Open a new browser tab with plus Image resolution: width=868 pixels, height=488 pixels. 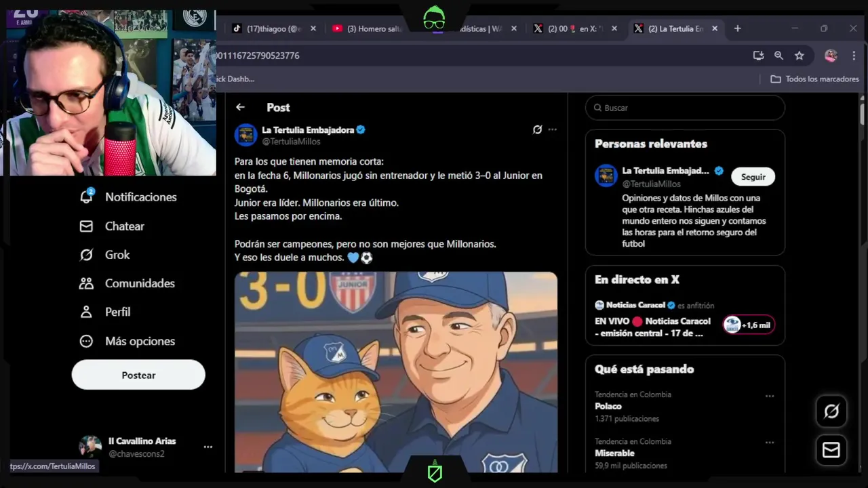click(x=738, y=28)
